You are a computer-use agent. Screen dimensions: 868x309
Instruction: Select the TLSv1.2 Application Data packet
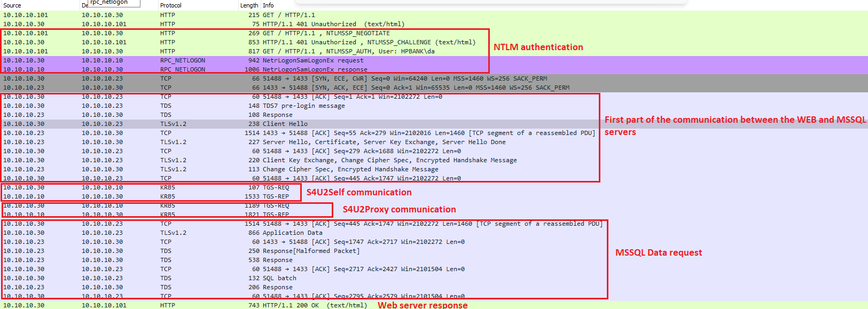(292, 233)
